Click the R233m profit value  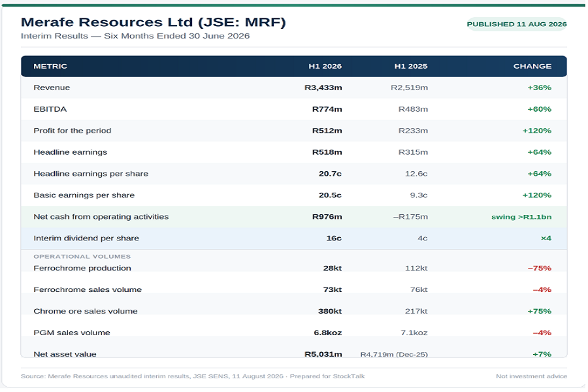click(413, 131)
